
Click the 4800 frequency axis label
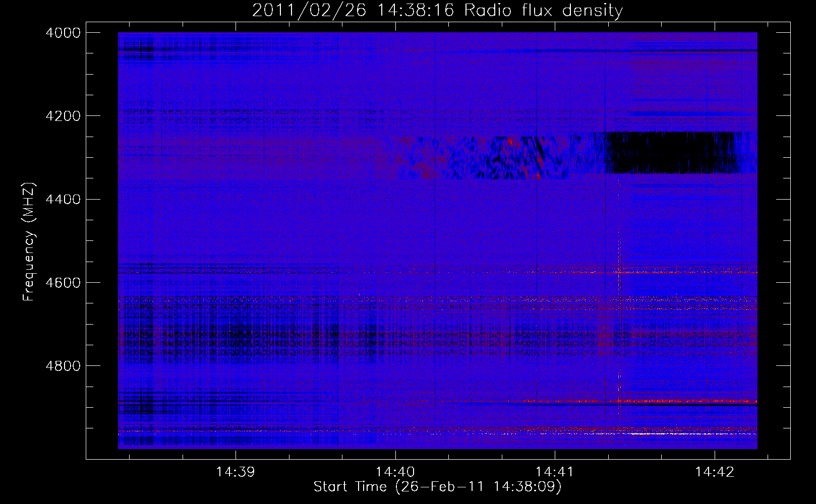tap(63, 366)
